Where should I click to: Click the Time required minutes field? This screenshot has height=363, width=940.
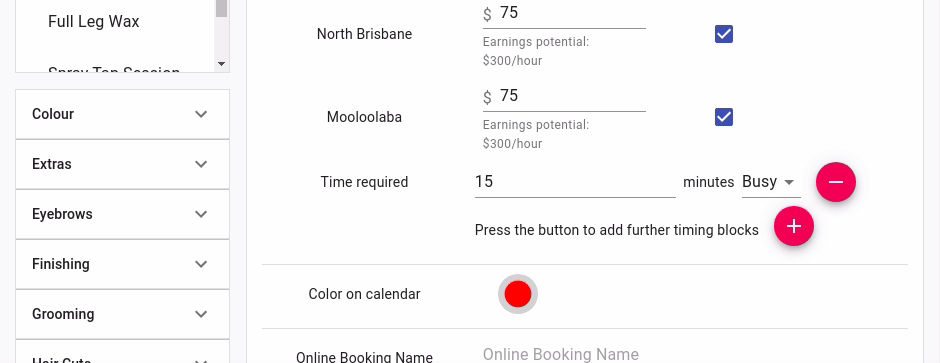575,182
